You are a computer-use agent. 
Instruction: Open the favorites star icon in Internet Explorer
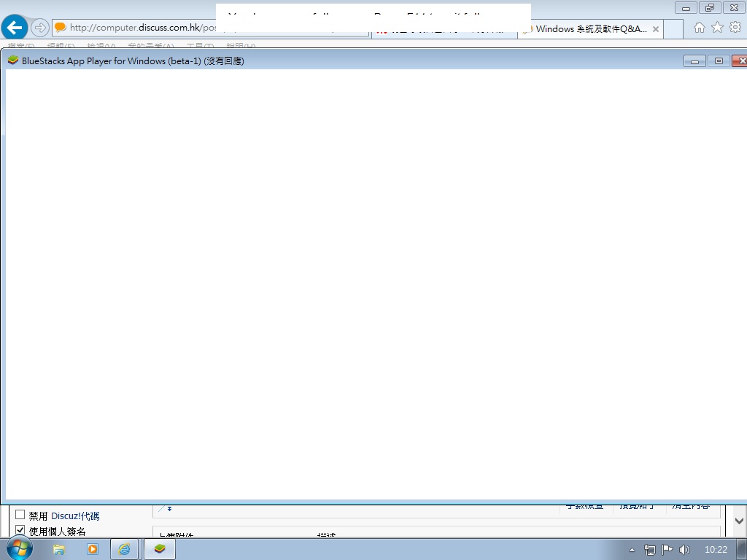717,28
